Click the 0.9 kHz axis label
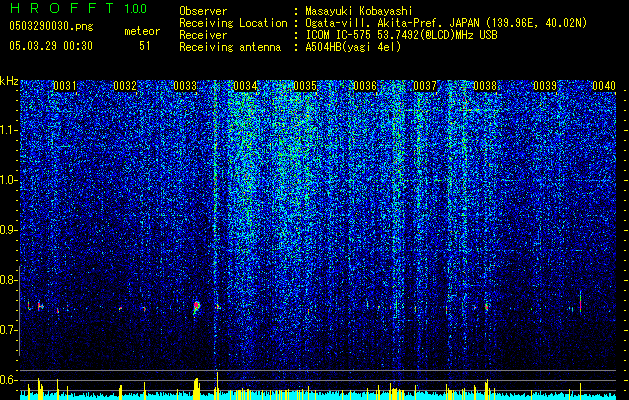Viewport: 629px width, 400px height. click(x=9, y=230)
